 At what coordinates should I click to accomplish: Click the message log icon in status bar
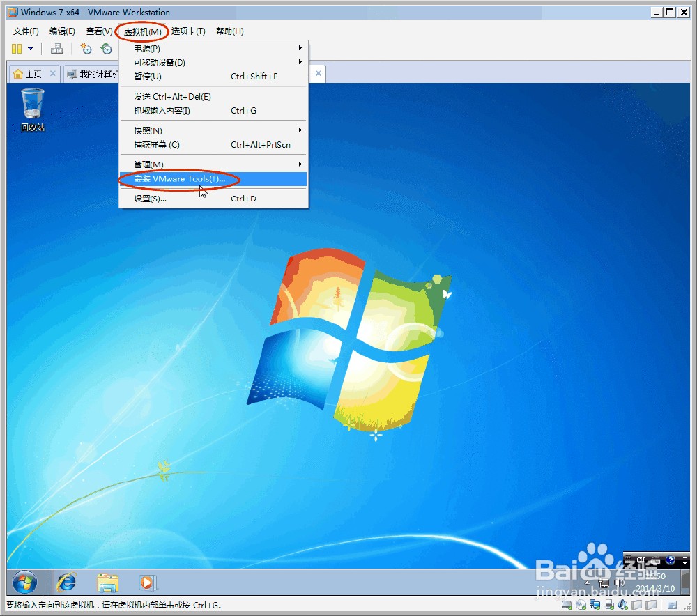pos(673,605)
